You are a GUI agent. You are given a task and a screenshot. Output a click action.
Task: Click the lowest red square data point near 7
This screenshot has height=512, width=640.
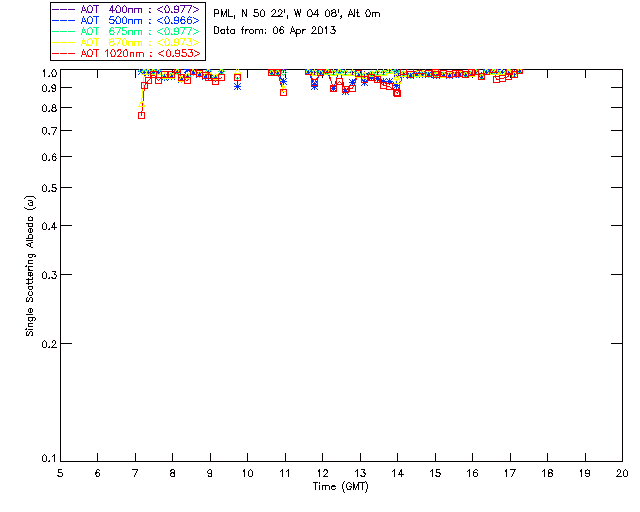[141, 116]
